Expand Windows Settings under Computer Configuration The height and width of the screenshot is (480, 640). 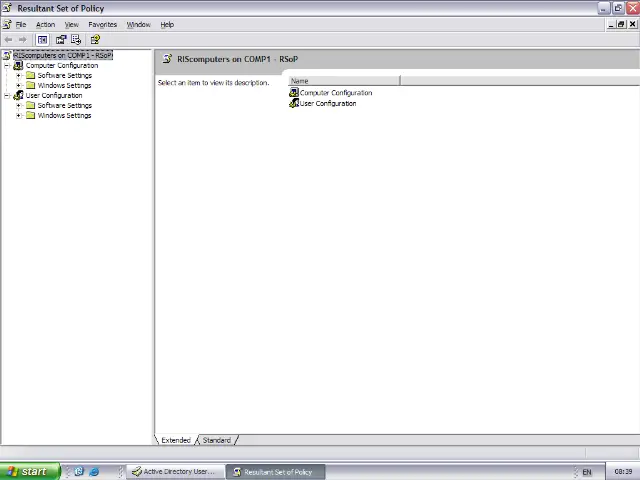coord(18,85)
